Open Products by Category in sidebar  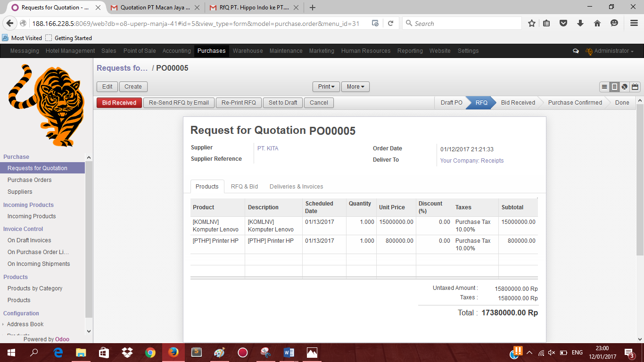[35, 288]
